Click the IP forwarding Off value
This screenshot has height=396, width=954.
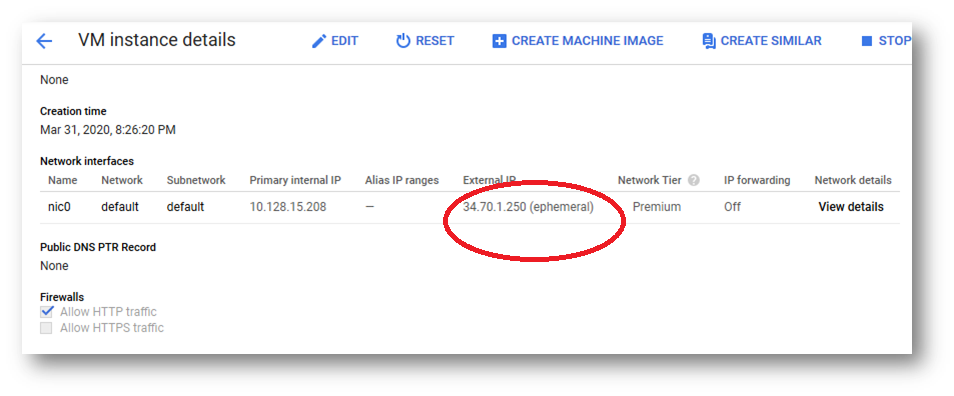[732, 207]
